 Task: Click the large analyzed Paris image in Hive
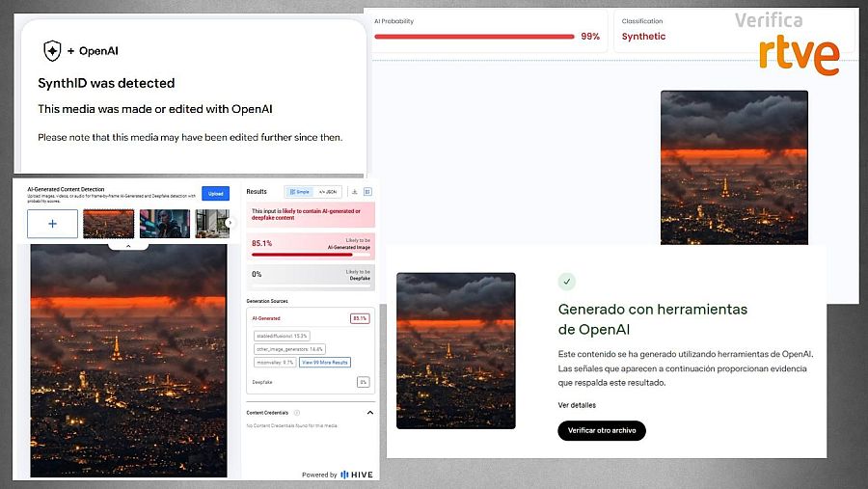(128, 361)
